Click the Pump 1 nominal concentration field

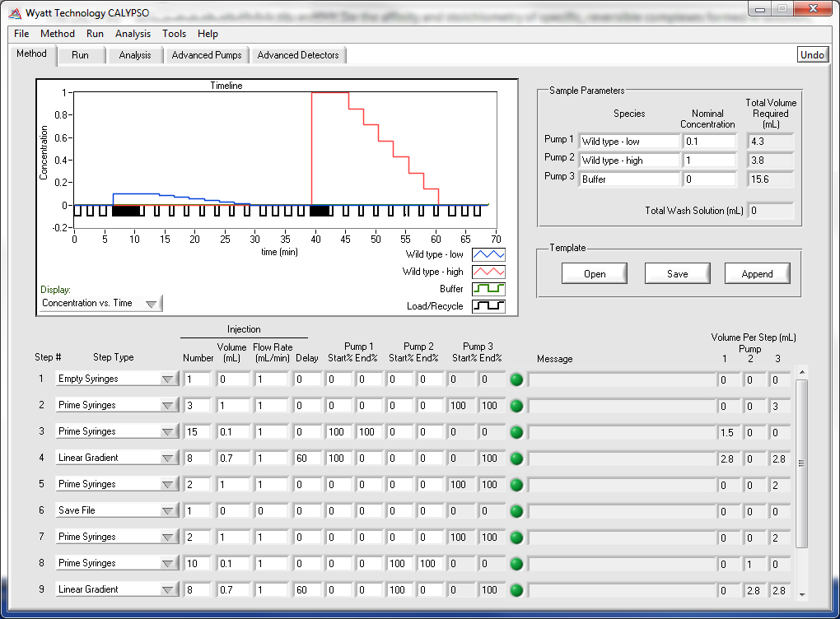[x=708, y=142]
